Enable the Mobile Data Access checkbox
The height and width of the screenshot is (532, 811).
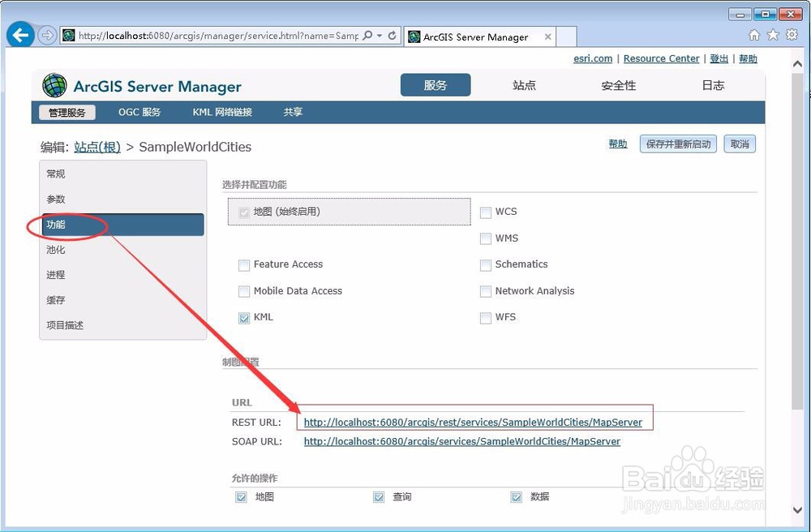tap(244, 292)
